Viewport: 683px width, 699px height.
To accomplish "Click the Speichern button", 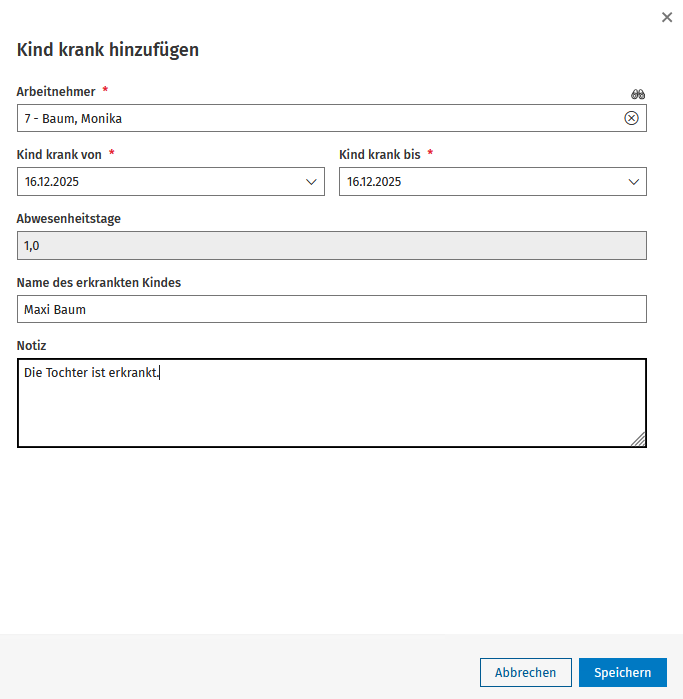I will click(623, 672).
